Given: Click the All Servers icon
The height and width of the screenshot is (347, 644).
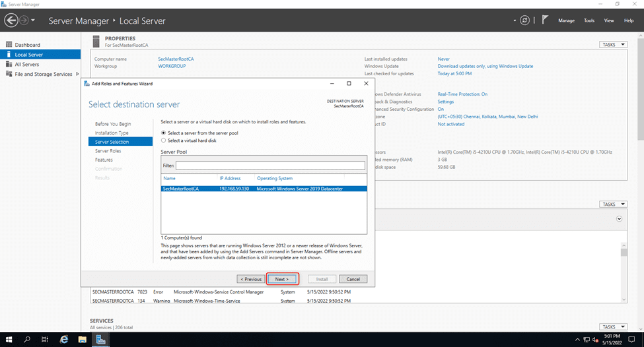Looking at the screenshot, I should tap(9, 64).
